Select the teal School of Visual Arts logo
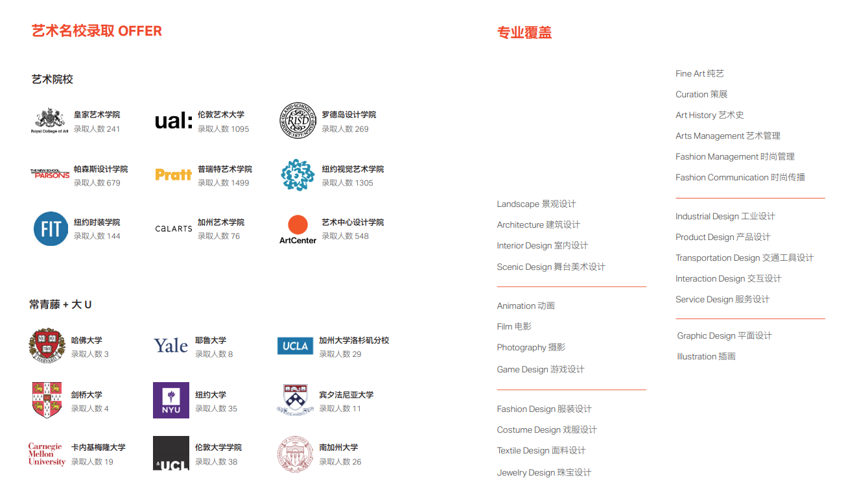 (298, 175)
